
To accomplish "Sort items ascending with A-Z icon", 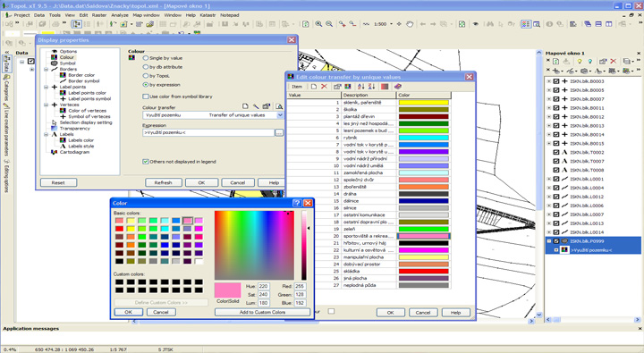I will (361, 86).
